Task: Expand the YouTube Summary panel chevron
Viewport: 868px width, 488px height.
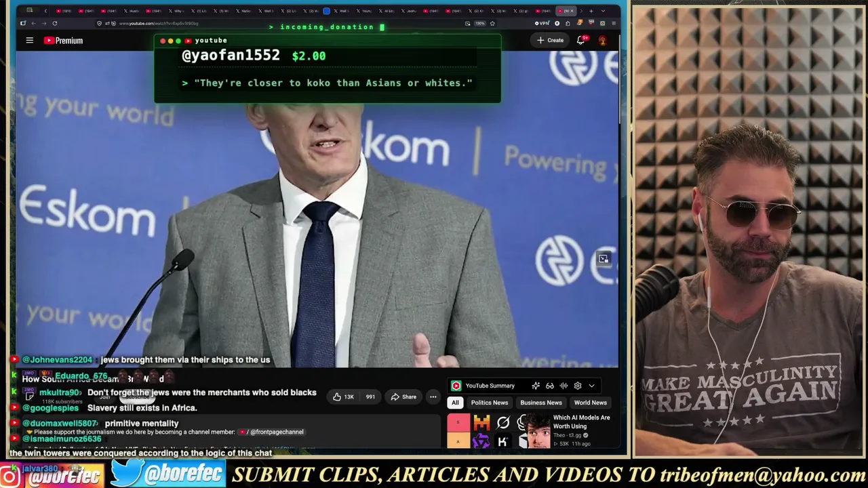Action: tap(591, 386)
